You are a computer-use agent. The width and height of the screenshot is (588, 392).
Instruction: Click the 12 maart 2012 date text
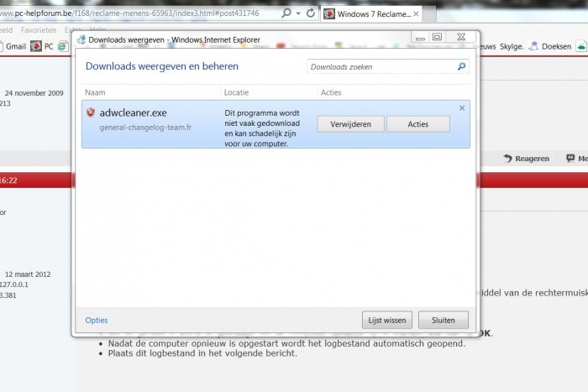(28, 274)
